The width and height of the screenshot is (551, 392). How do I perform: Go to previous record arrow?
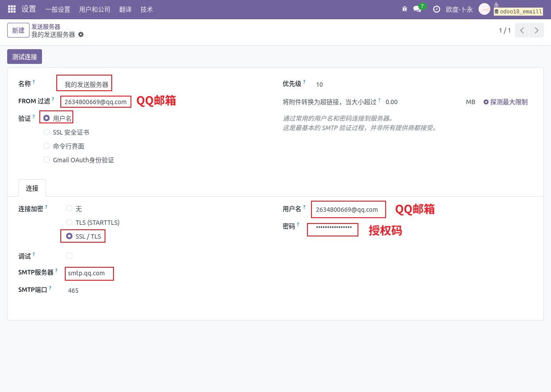[522, 30]
